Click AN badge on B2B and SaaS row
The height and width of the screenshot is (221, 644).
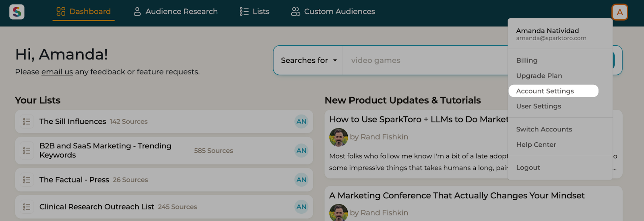[301, 151]
